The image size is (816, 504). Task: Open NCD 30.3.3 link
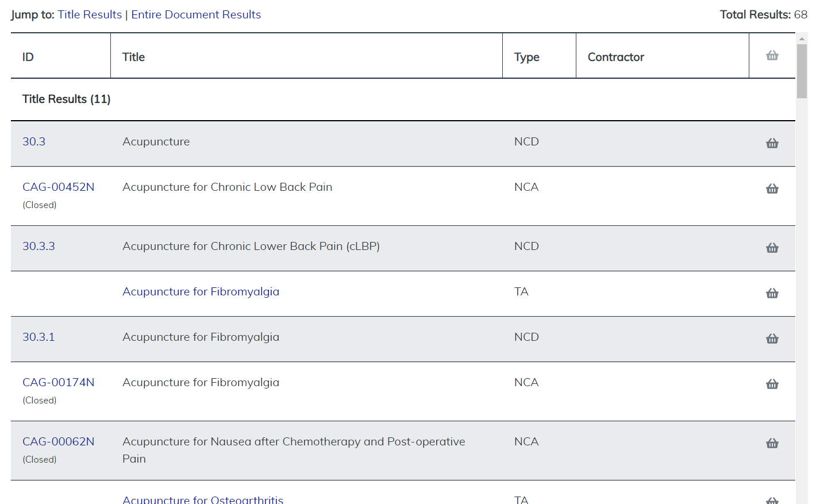pyautogui.click(x=39, y=246)
